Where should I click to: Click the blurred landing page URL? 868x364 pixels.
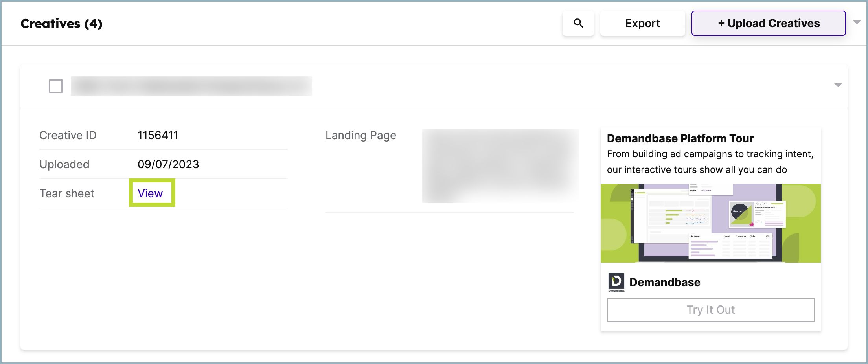click(x=500, y=166)
